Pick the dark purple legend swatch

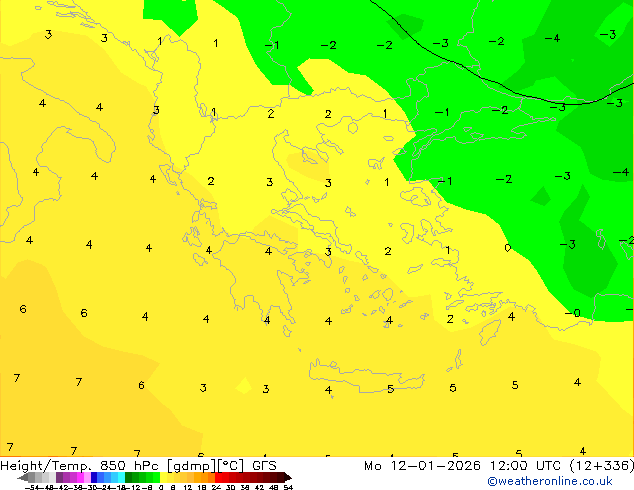[59, 477]
